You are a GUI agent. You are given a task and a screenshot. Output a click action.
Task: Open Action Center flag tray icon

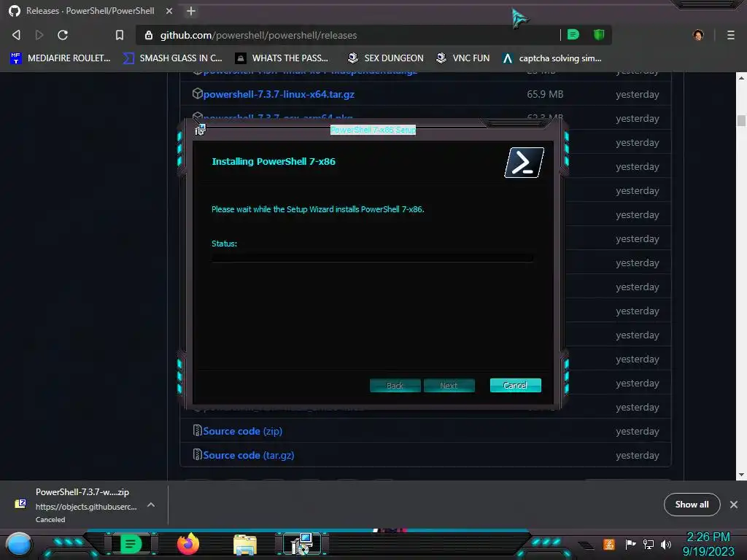(x=630, y=544)
